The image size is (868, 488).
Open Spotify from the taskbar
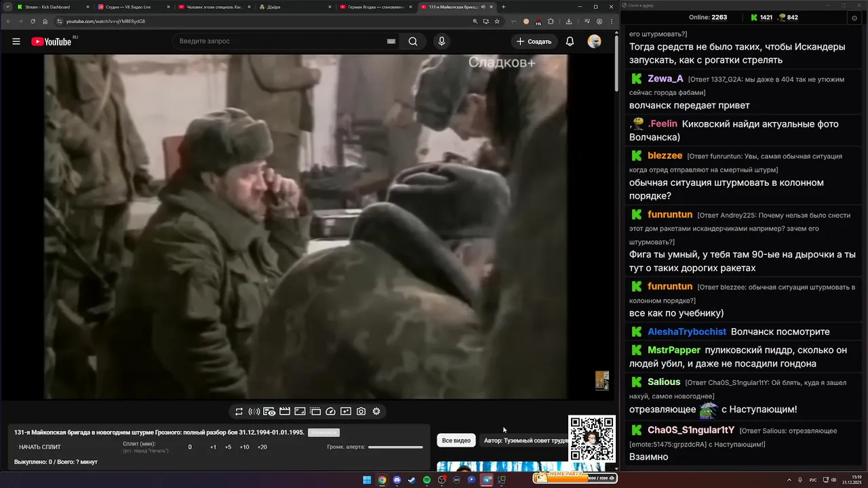tap(427, 480)
